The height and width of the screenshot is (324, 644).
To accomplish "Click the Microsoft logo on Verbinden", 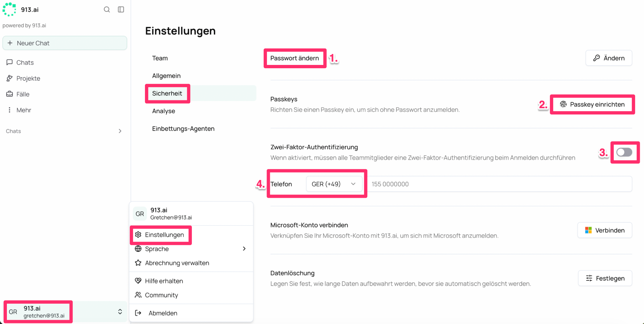I will point(588,230).
